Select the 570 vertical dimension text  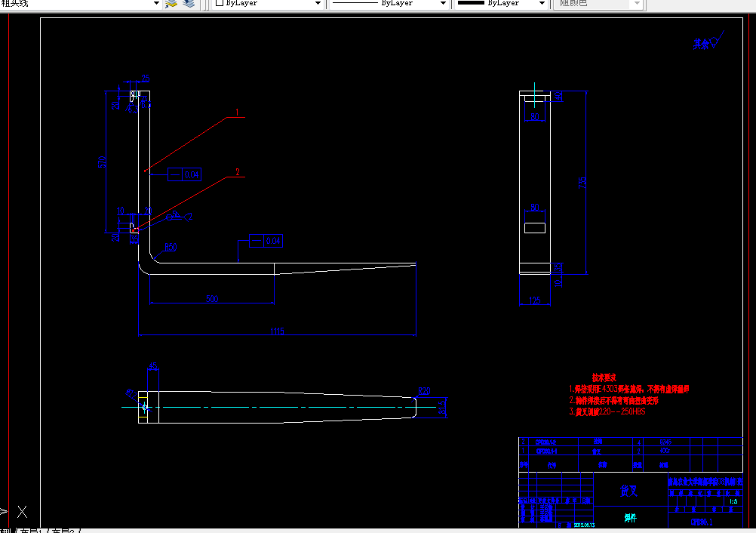tap(102, 162)
